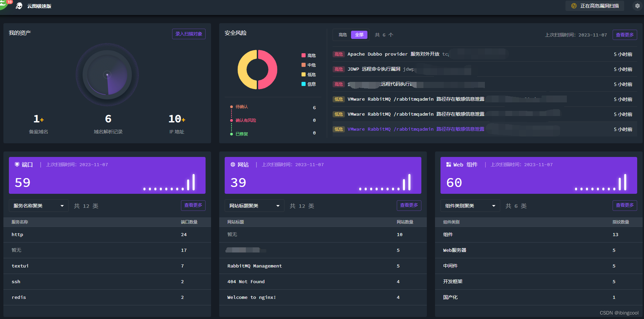Screen dimensions: 644x319
Task: Click the IP 地址 count 10+
Action: tap(177, 119)
